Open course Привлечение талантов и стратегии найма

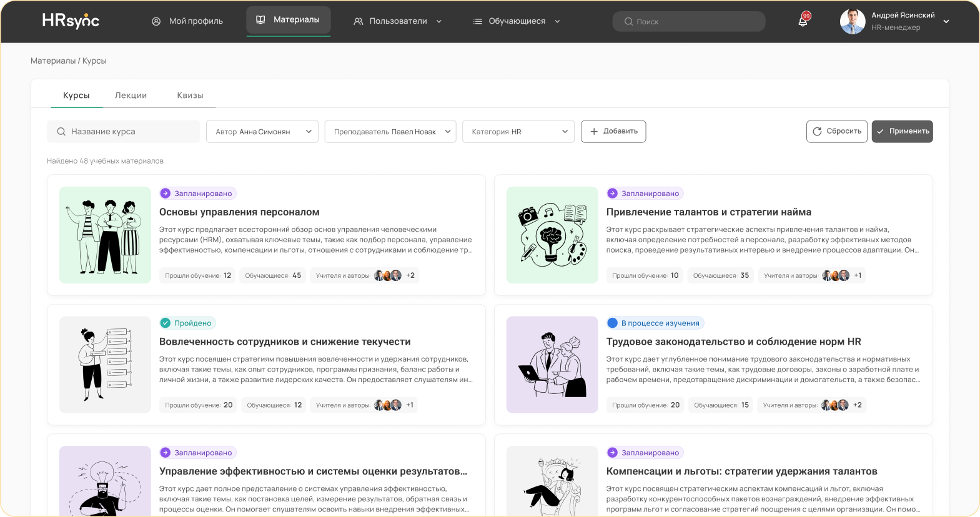tap(709, 212)
